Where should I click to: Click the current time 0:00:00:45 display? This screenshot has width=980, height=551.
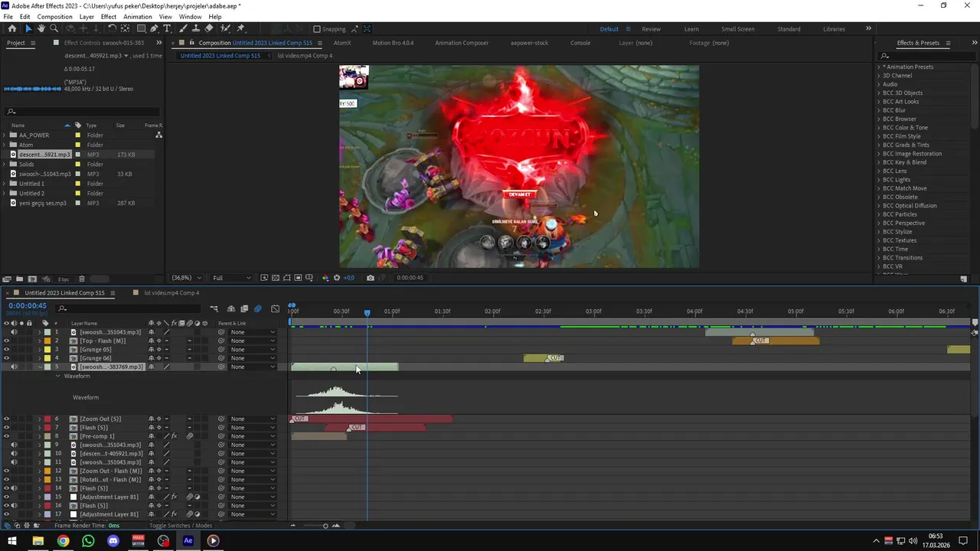click(x=28, y=305)
